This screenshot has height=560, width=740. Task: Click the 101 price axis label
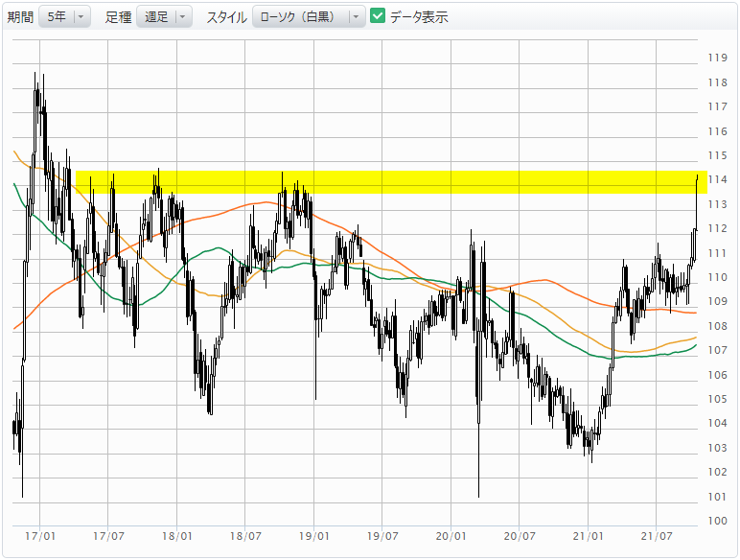pyautogui.click(x=717, y=497)
